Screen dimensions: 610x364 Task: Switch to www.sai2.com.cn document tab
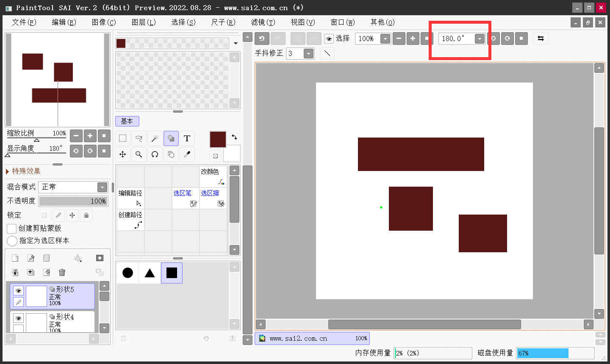point(312,338)
